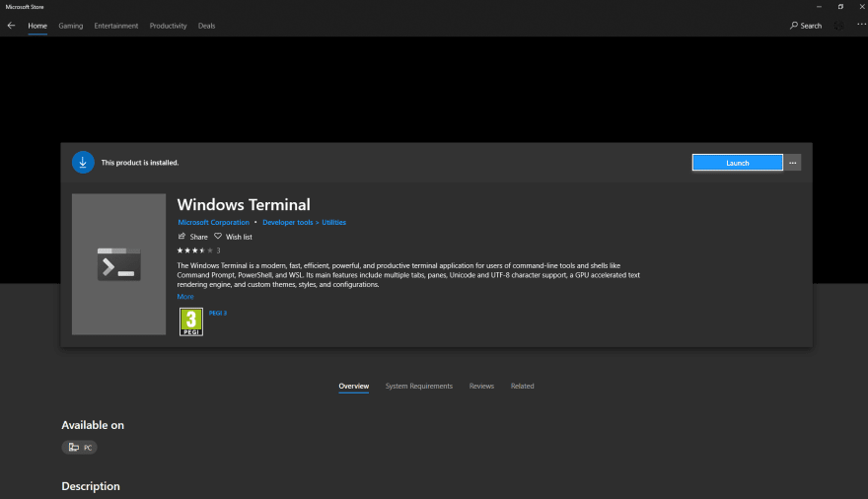Click the PC availability chip

pyautogui.click(x=79, y=447)
